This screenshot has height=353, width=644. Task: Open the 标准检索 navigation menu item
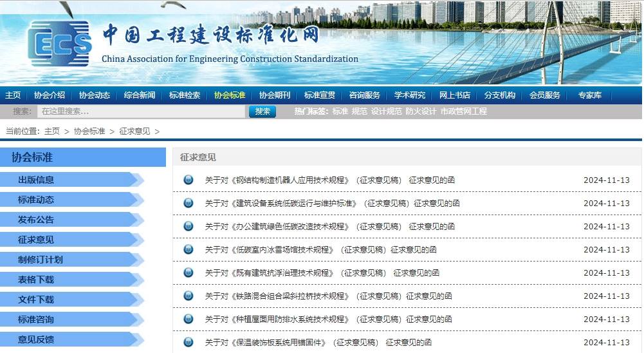click(x=185, y=95)
